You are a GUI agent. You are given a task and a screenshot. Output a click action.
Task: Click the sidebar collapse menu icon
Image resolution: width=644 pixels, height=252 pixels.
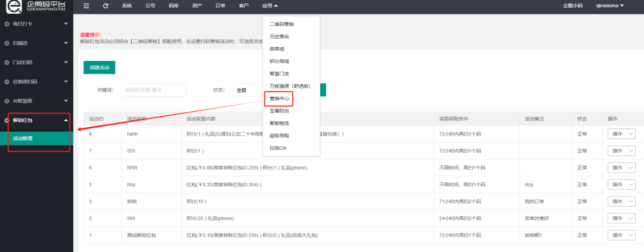(86, 6)
